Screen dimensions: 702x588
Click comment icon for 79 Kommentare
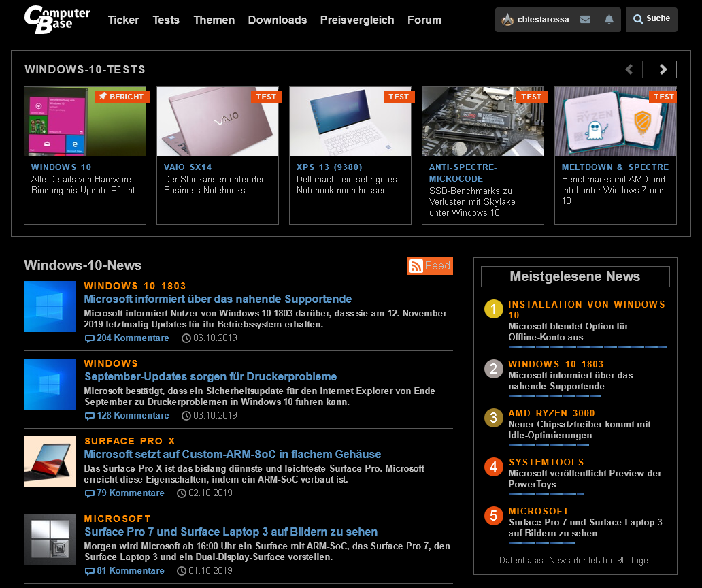pos(90,493)
